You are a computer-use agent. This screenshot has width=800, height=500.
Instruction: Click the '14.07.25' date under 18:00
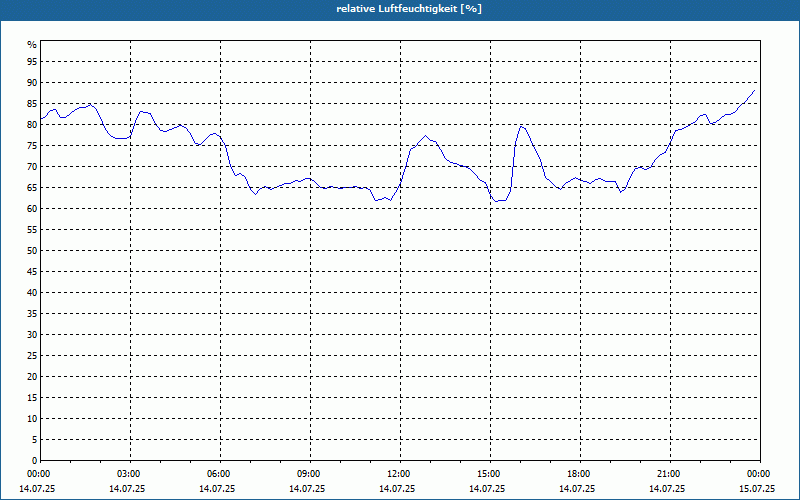[577, 489]
